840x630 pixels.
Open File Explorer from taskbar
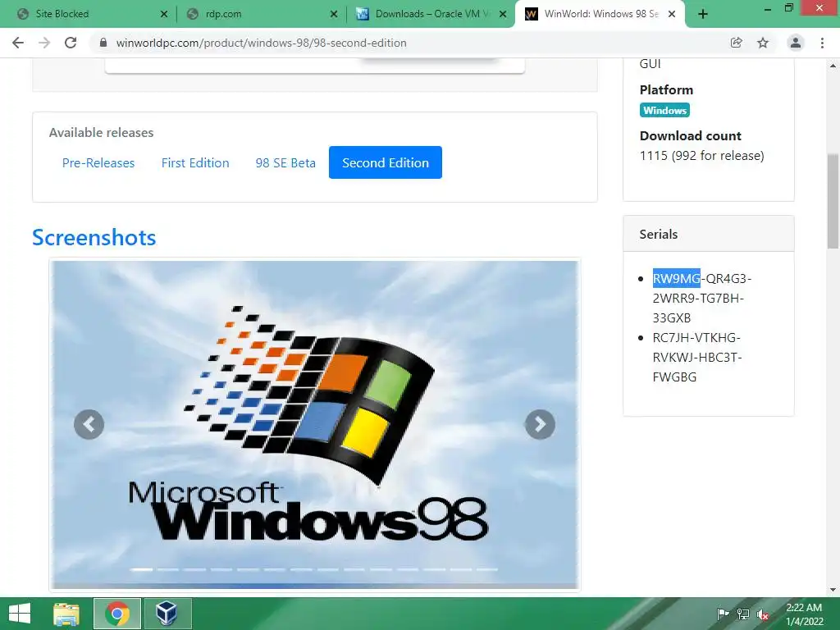(x=67, y=614)
